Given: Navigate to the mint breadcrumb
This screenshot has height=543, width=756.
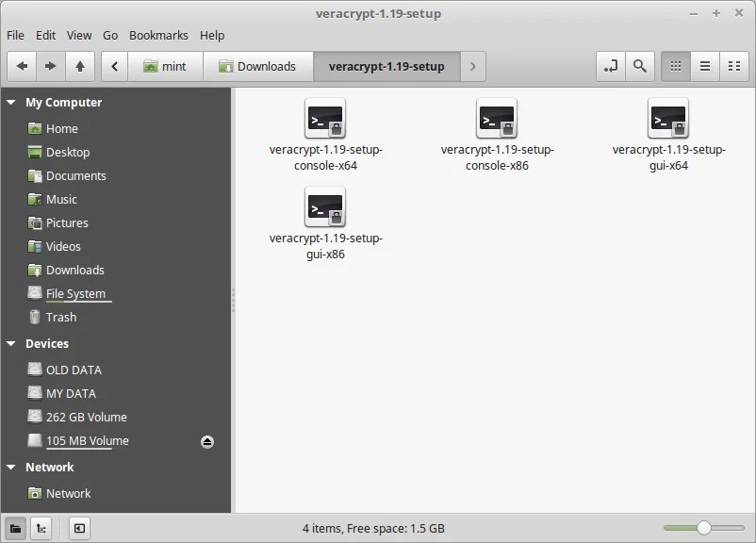Looking at the screenshot, I should pos(166,66).
